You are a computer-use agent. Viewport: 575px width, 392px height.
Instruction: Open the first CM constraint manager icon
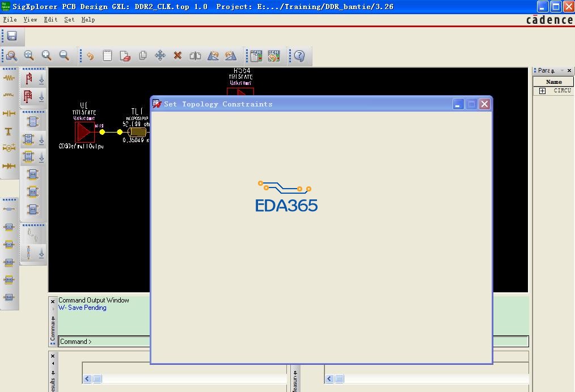[x=256, y=56]
